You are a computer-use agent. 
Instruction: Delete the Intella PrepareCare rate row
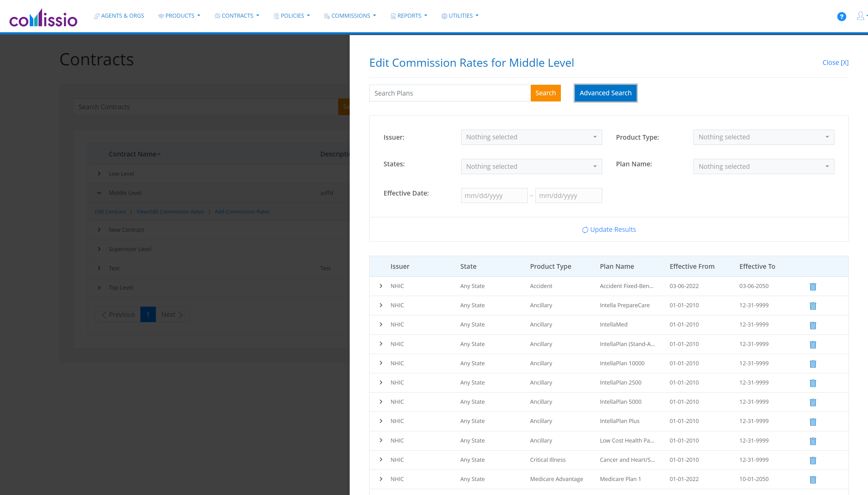pyautogui.click(x=813, y=306)
